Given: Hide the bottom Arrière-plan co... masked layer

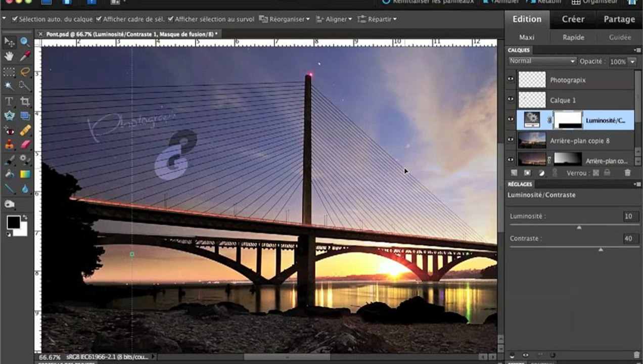Looking at the screenshot, I should coord(511,160).
